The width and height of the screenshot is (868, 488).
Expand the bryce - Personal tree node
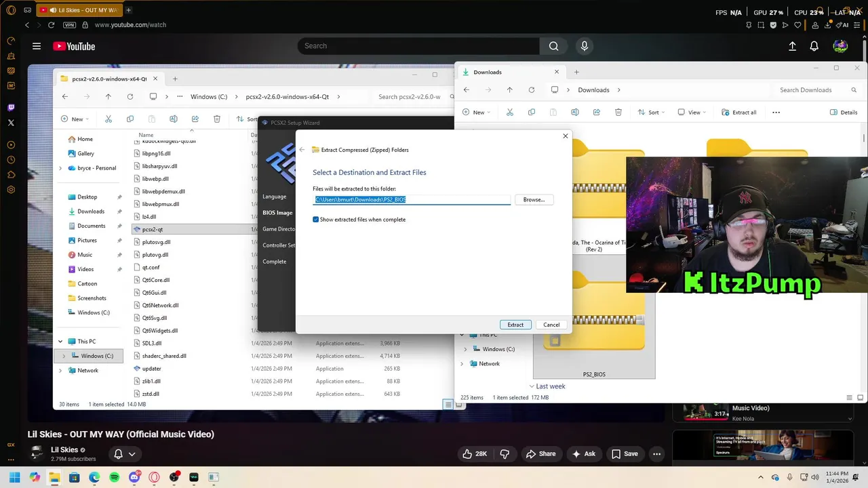[60, 168]
